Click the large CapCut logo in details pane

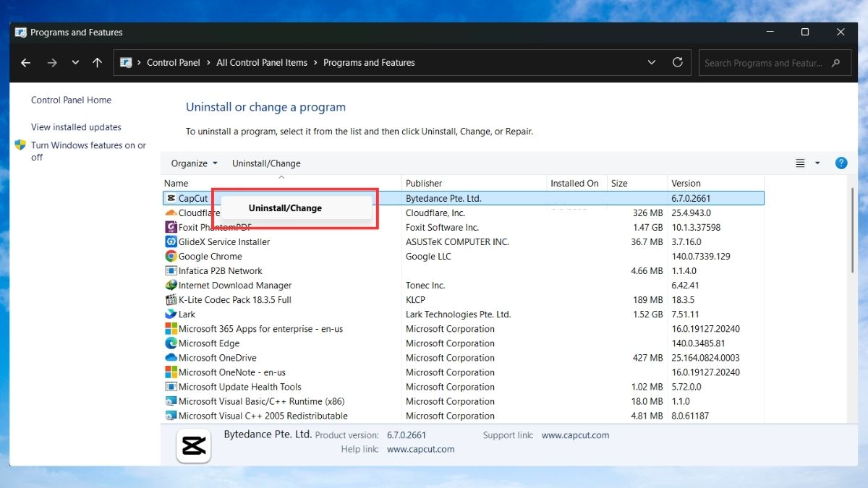[194, 445]
